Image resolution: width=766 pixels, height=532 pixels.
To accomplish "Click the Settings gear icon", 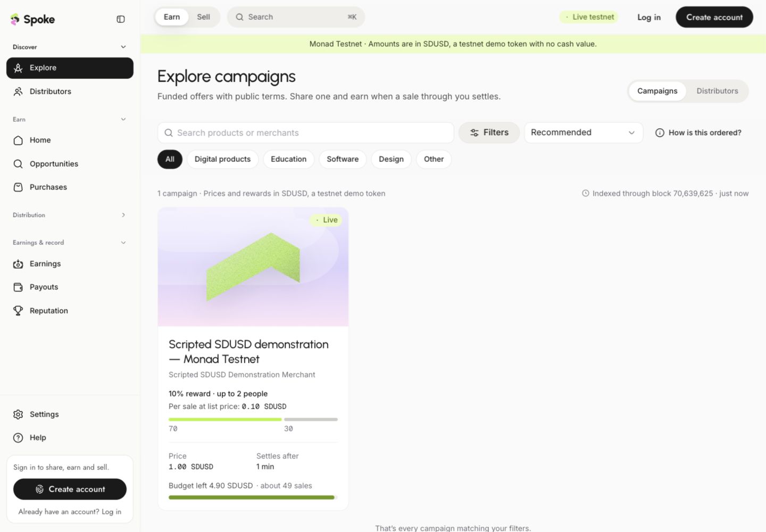I will click(18, 414).
